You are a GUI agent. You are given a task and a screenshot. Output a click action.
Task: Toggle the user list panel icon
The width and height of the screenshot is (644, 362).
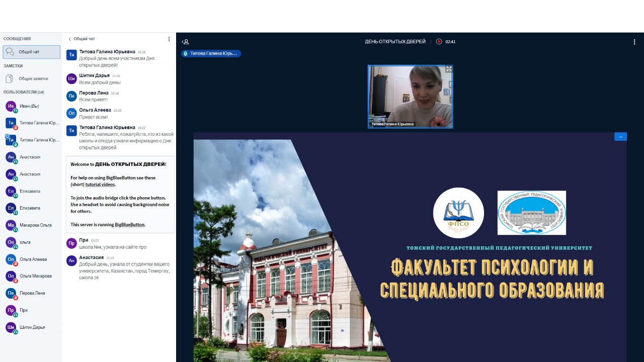[185, 42]
